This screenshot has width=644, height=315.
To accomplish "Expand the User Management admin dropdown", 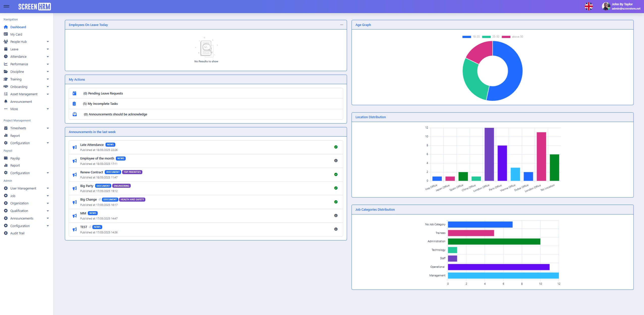I will (48, 188).
